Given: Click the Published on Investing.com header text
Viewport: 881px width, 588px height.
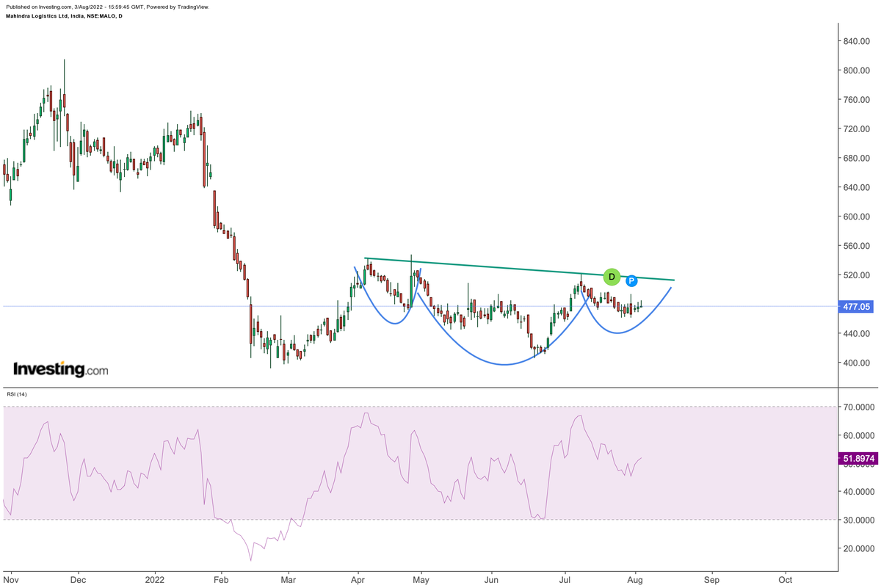Looking at the screenshot, I should click(107, 7).
